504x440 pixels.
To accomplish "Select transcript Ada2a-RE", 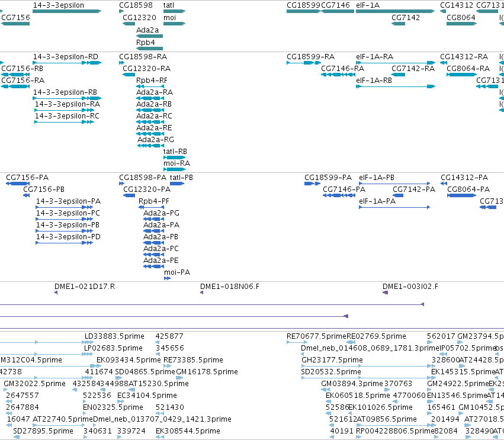I will pos(150,134).
